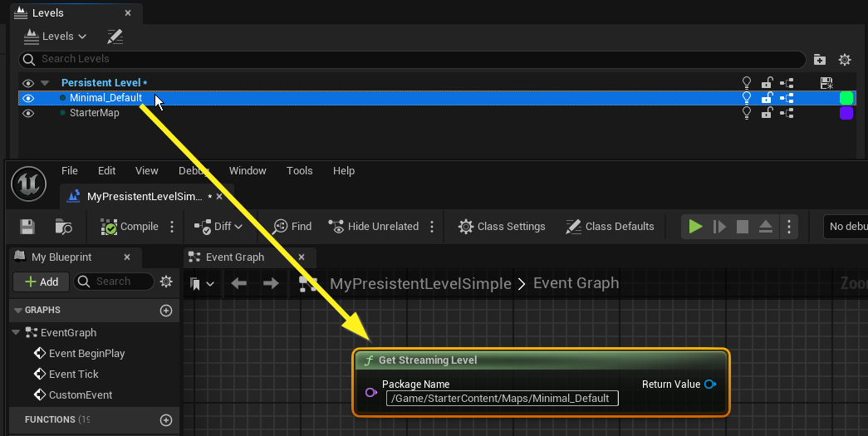Click green color swatch of Minimal_Default

[846, 98]
